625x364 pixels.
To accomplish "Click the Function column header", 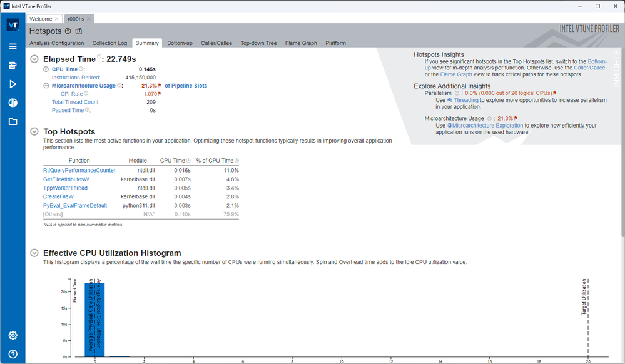I will [x=79, y=161].
